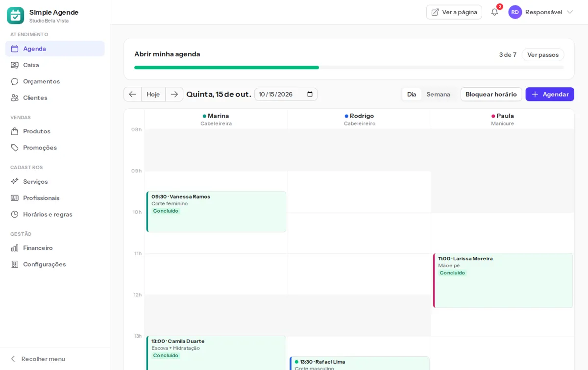Switch calendar to Dia view

click(x=412, y=94)
